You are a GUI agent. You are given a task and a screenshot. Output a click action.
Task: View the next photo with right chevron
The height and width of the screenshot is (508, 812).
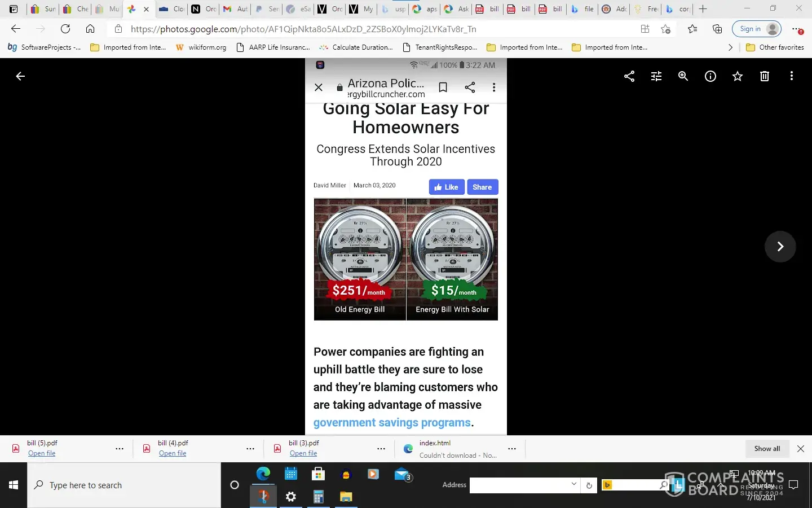(x=780, y=246)
